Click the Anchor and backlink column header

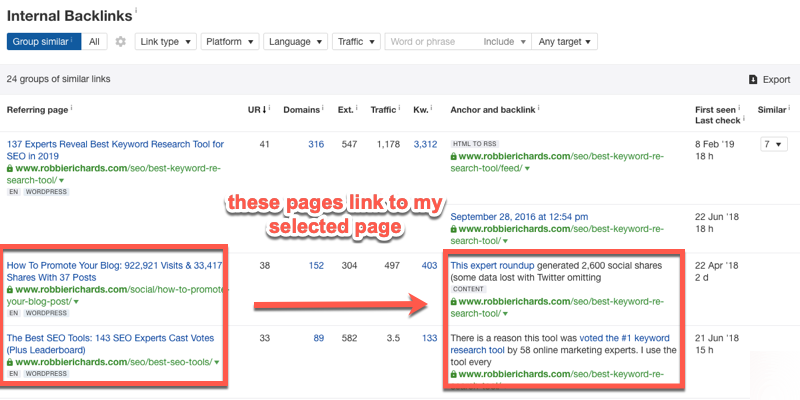(493, 110)
